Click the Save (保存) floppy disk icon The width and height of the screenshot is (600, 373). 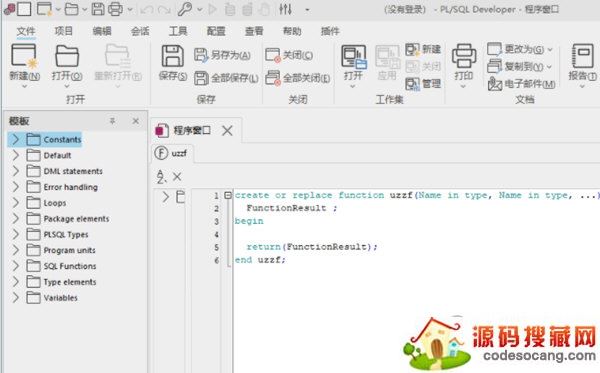(x=173, y=56)
